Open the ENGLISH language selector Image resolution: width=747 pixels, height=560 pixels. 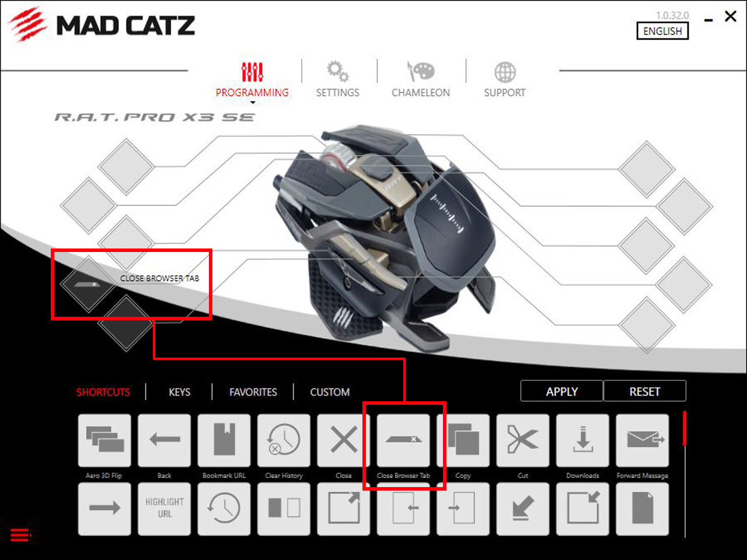tap(662, 31)
